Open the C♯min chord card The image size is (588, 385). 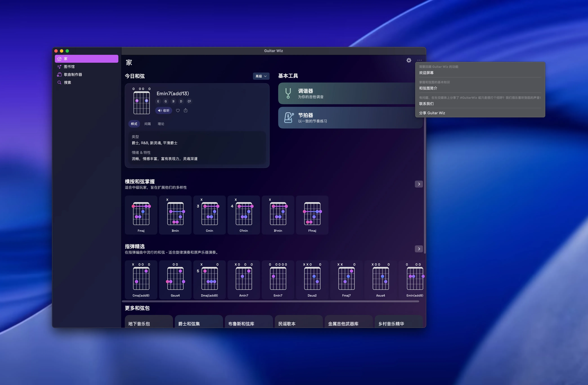coord(244,215)
